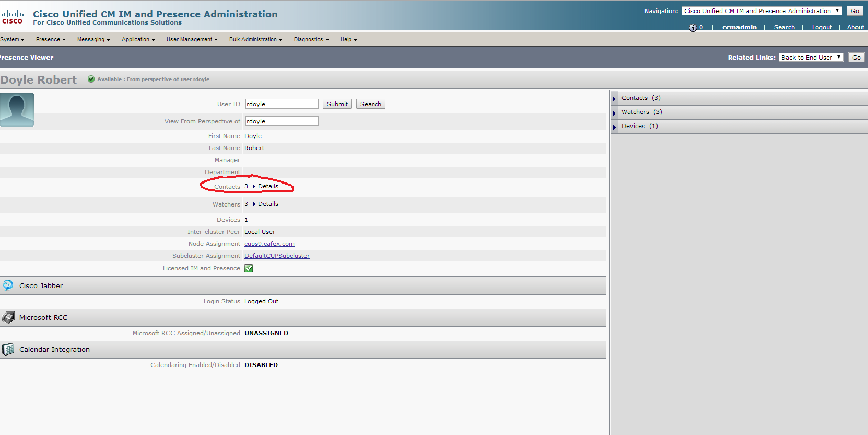Image resolution: width=868 pixels, height=435 pixels.
Task: Toggle the Licensed IM and Presence checkbox
Action: point(249,268)
